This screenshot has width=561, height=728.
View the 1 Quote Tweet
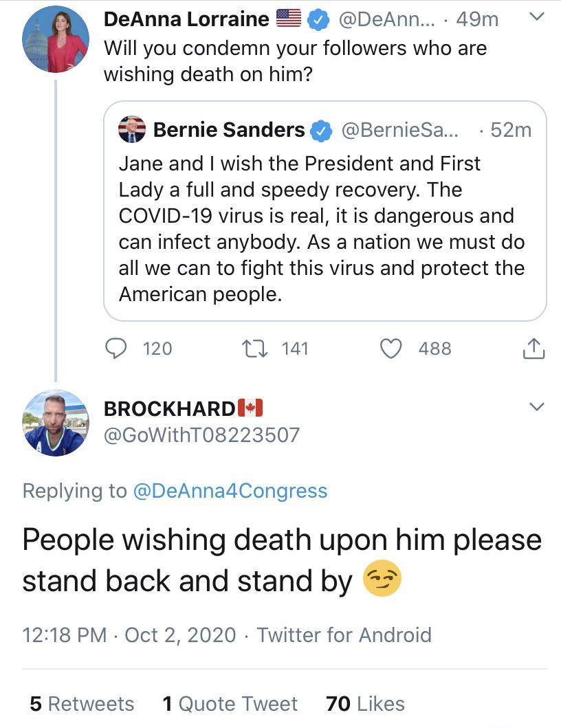230,704
